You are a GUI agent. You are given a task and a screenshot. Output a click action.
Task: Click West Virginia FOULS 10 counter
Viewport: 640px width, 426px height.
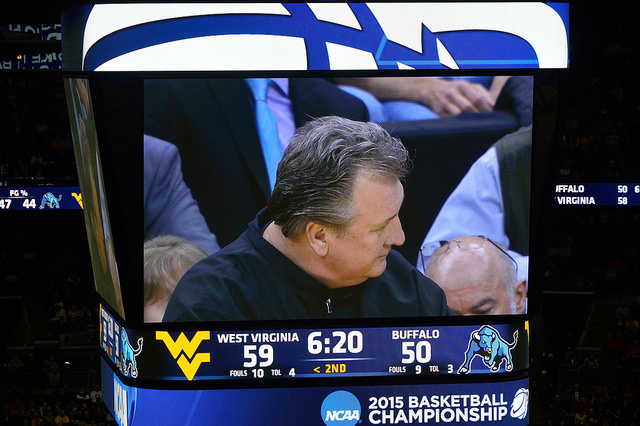tap(247, 373)
